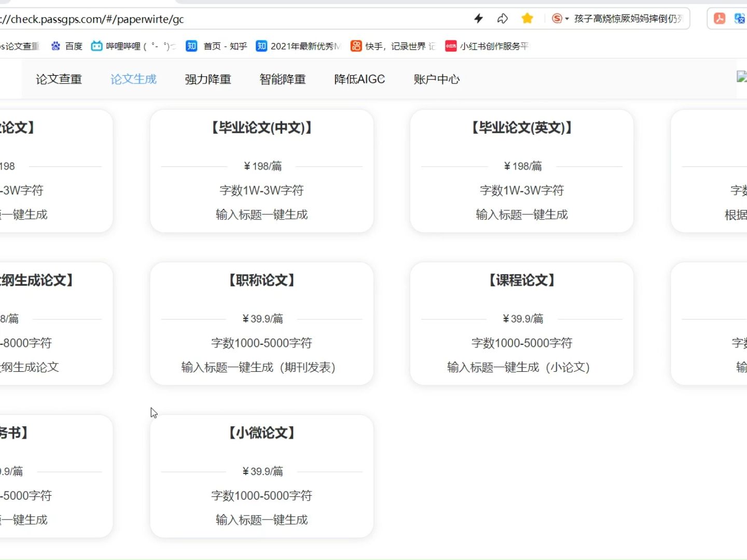Expand the search engine dropdown arrow
The height and width of the screenshot is (560, 747).
pyautogui.click(x=567, y=19)
